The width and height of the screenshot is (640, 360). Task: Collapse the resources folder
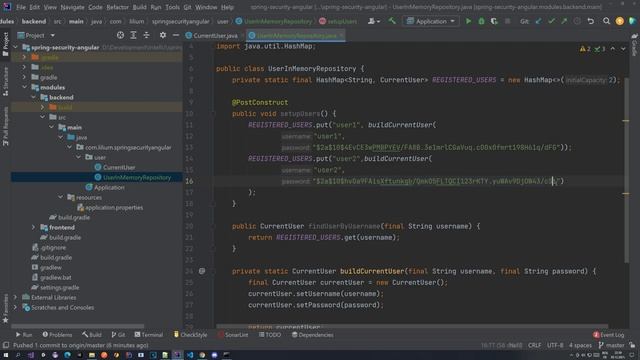(60, 197)
